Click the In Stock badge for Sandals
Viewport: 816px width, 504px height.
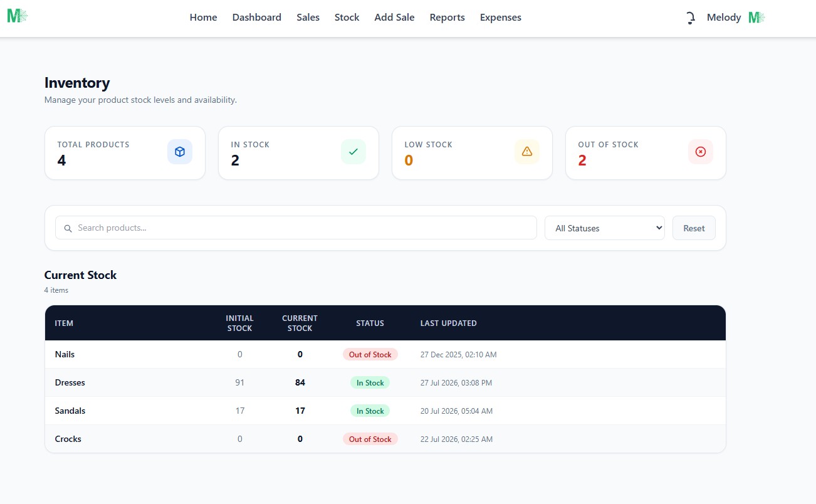point(370,411)
